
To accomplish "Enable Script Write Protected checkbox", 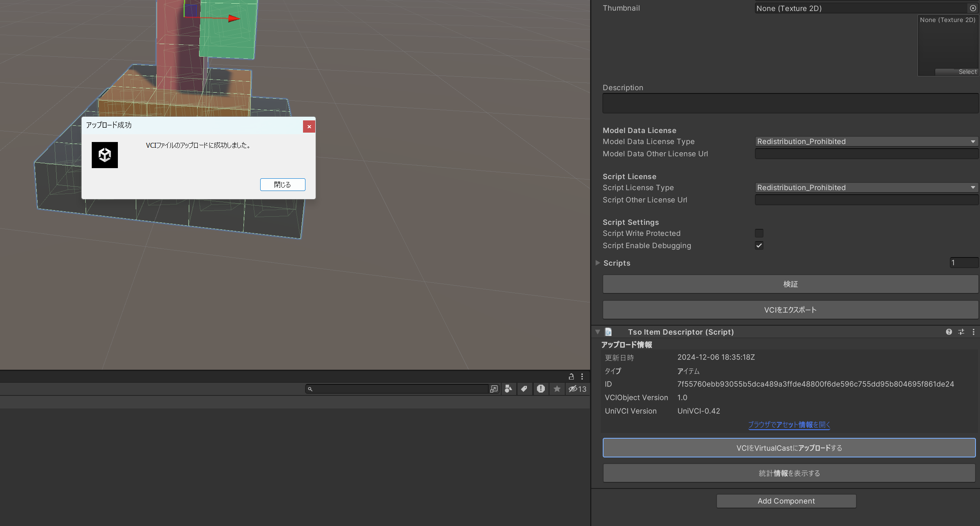I will [x=759, y=233].
